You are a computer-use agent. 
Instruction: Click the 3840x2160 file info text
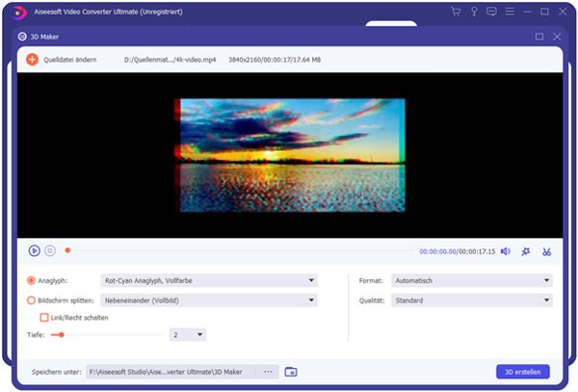point(275,60)
